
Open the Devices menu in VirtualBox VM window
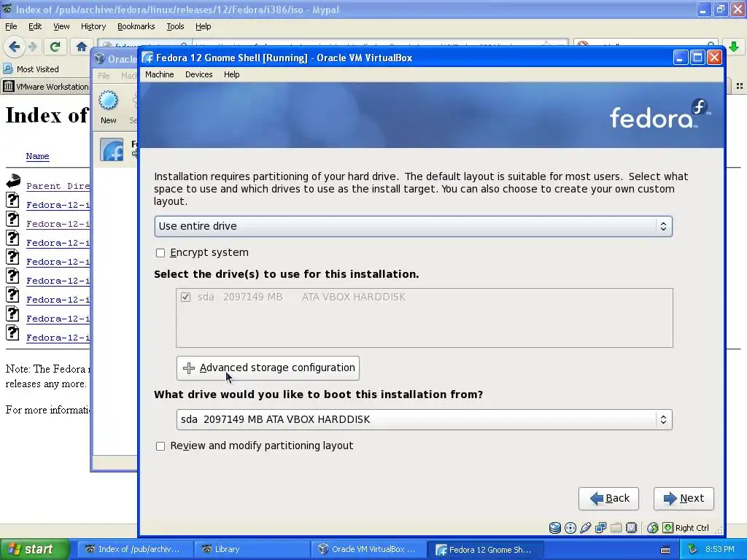198,74
